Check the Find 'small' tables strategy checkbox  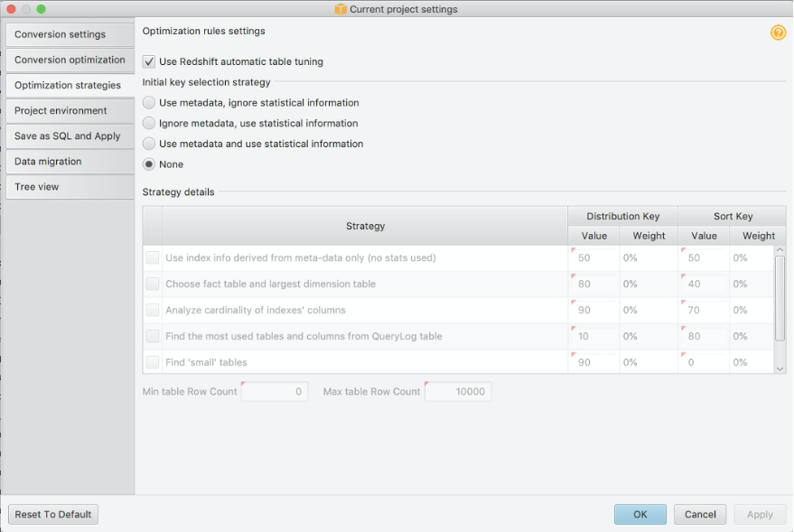click(153, 362)
